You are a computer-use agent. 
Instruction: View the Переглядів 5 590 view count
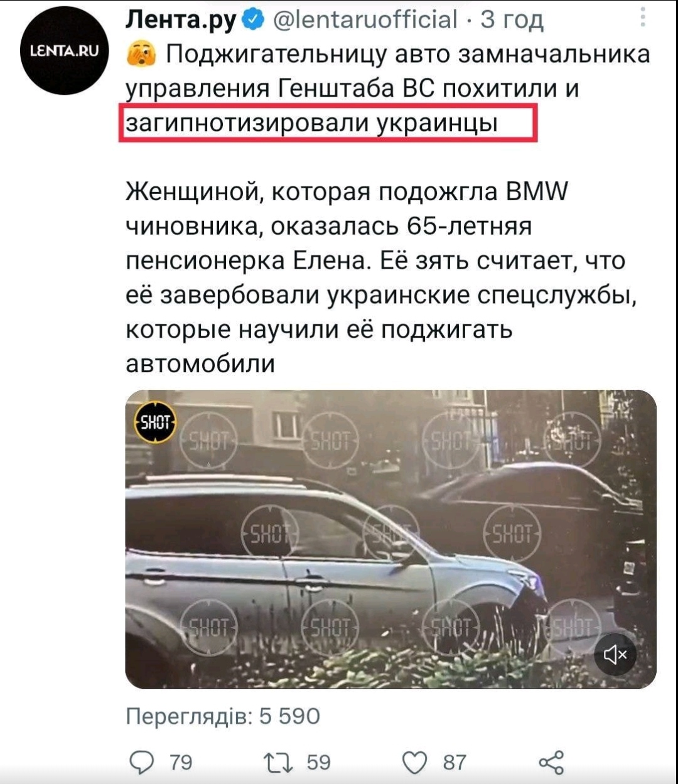point(223,716)
